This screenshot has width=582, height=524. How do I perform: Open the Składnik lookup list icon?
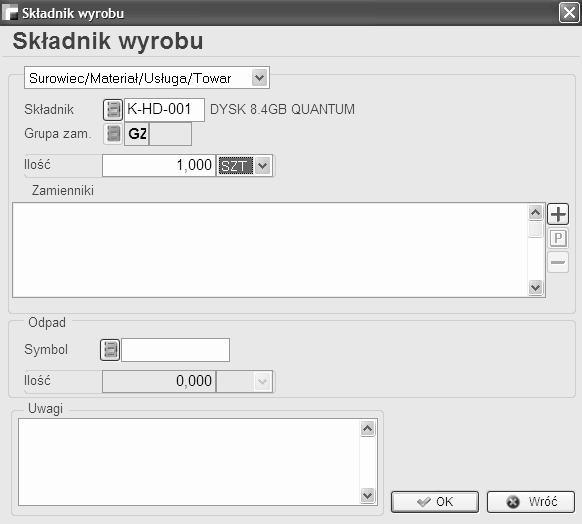113,110
